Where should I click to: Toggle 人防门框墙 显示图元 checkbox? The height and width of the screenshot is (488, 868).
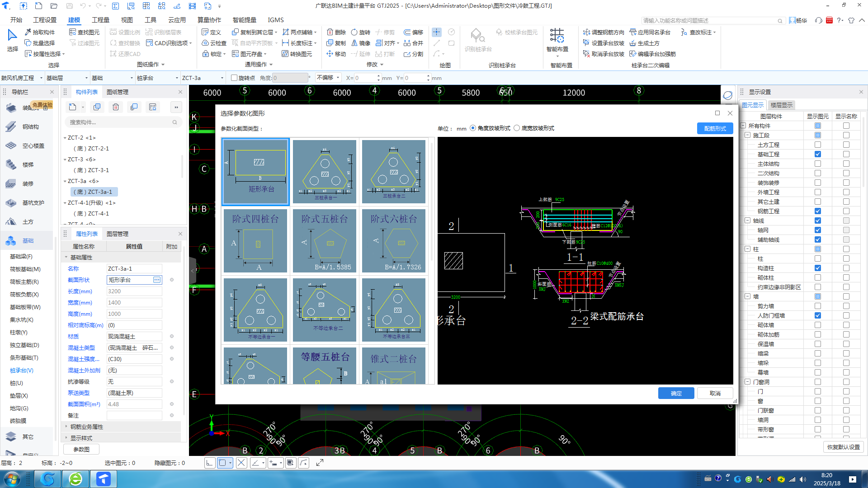[818, 315]
